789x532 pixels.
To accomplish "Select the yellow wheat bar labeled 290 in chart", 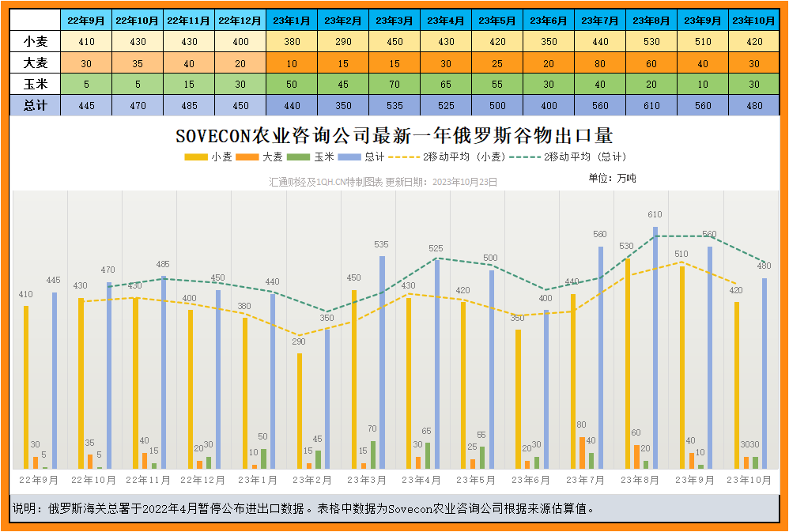I will click(300, 410).
